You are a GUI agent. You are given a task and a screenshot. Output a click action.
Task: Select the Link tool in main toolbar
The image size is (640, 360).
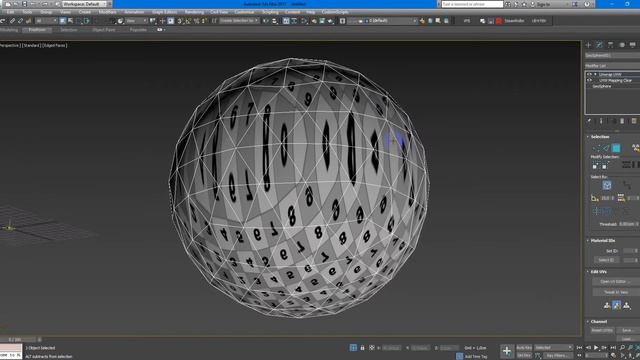[x=12, y=20]
